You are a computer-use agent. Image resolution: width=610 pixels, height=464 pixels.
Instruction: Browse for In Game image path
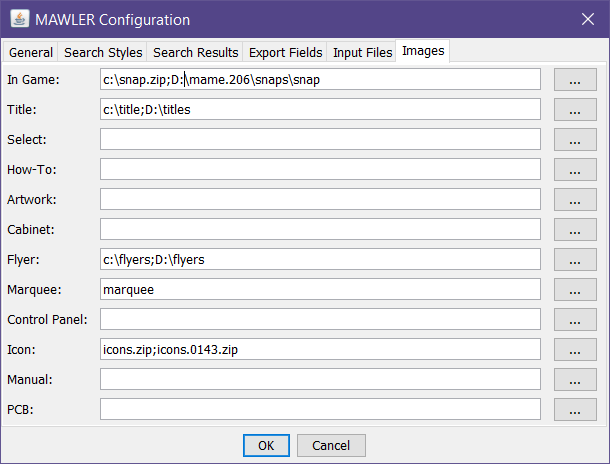[x=574, y=80]
